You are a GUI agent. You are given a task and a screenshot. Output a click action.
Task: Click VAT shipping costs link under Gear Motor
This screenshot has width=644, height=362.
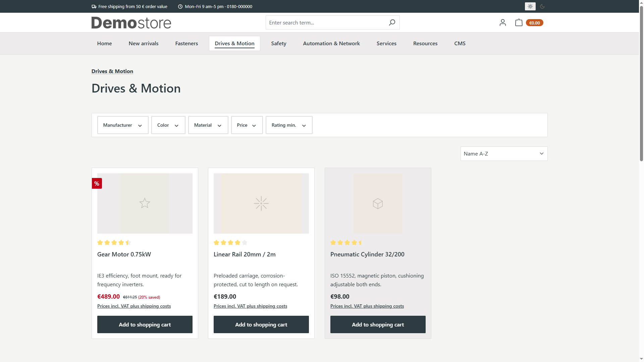[134, 306]
